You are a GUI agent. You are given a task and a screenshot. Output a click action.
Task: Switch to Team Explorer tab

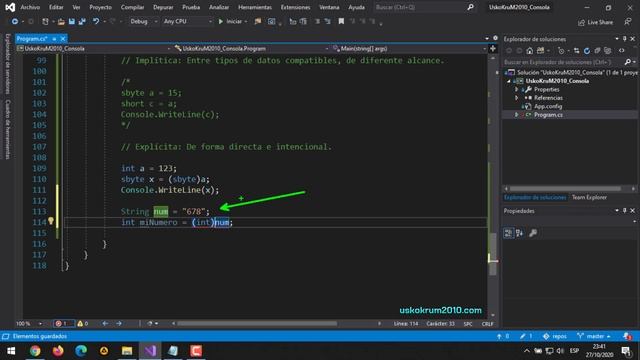pyautogui.click(x=589, y=198)
